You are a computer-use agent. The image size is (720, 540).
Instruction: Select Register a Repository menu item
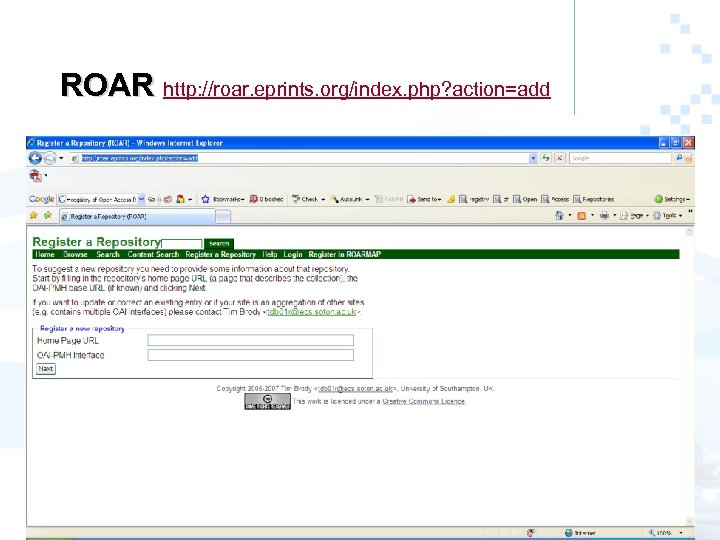220,254
